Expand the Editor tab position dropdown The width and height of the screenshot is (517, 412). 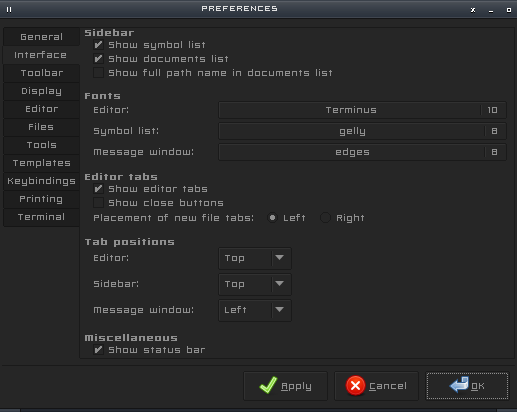pos(255,258)
